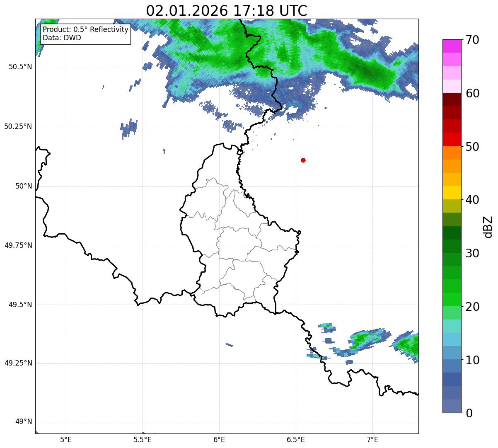Click the dBZ colorbar axis label

488,226
